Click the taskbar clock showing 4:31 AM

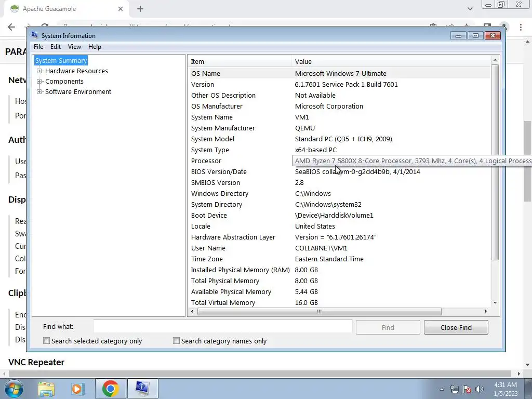point(505,389)
